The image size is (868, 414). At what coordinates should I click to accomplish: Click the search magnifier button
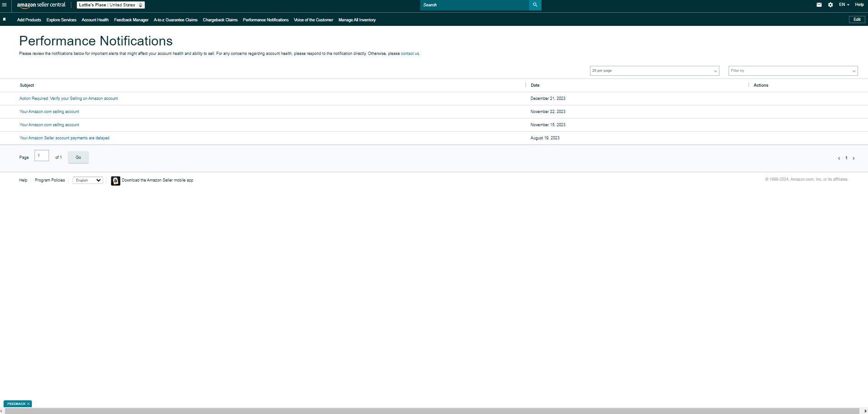[535, 5]
